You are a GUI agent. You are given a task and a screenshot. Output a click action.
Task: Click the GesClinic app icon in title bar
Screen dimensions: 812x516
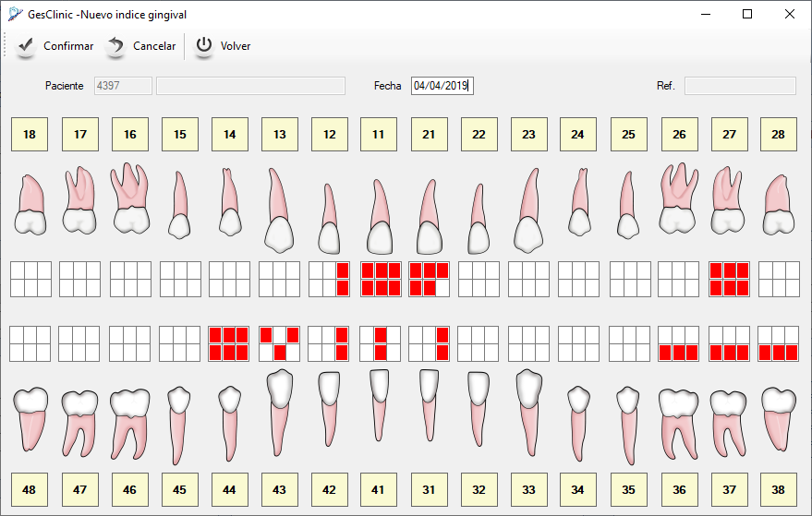point(15,14)
